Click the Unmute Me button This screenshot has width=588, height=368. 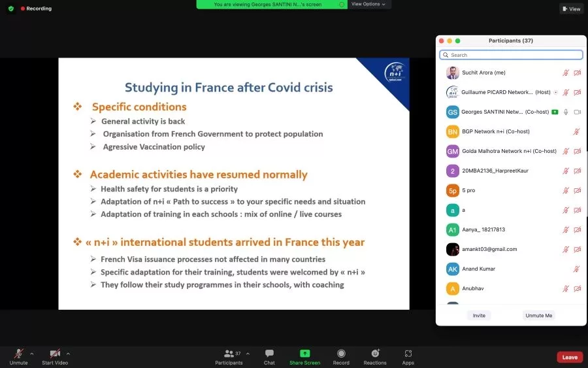(538, 316)
